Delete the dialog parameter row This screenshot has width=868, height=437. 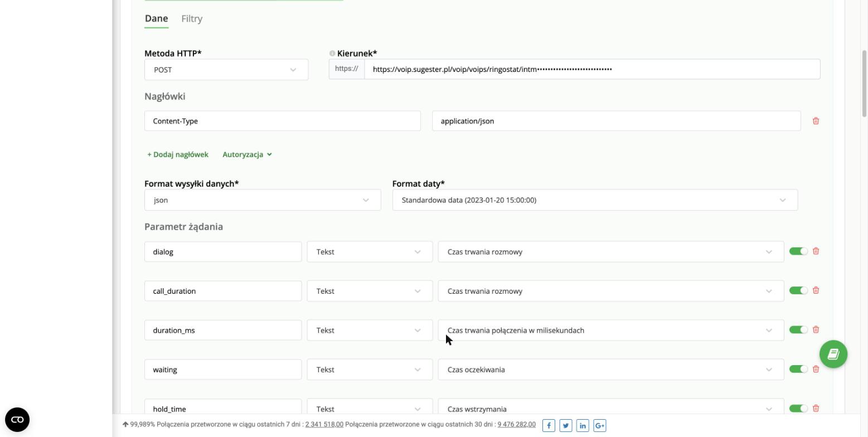(816, 251)
